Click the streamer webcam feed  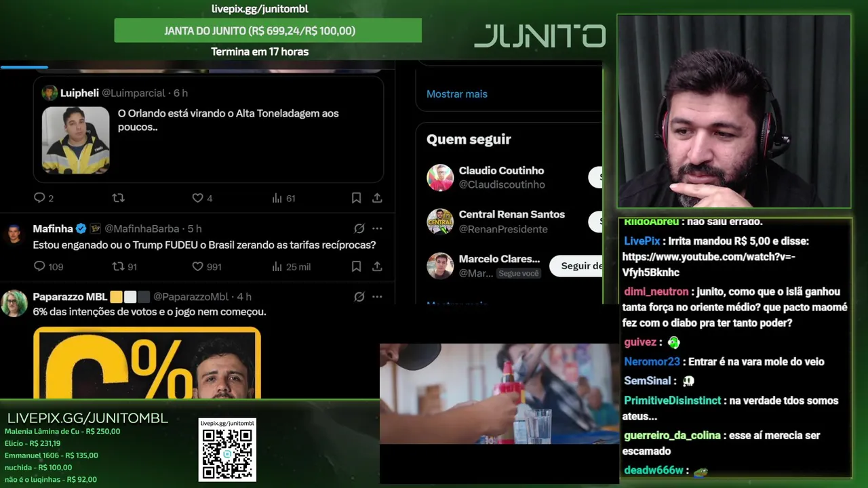734,111
